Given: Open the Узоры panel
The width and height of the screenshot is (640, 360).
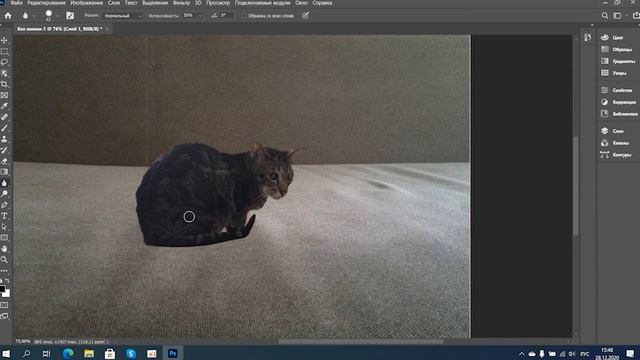Looking at the screenshot, I should (x=613, y=73).
